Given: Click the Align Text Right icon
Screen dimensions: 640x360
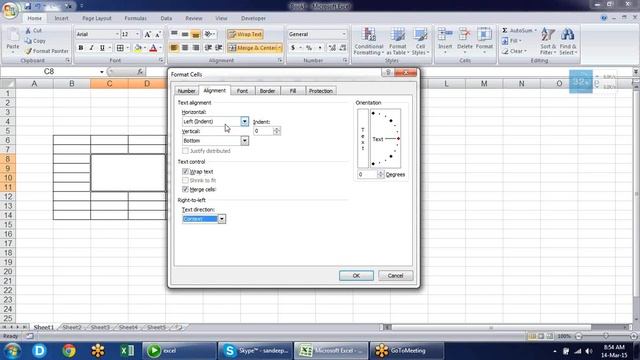Looking at the screenshot, I should pos(196,48).
